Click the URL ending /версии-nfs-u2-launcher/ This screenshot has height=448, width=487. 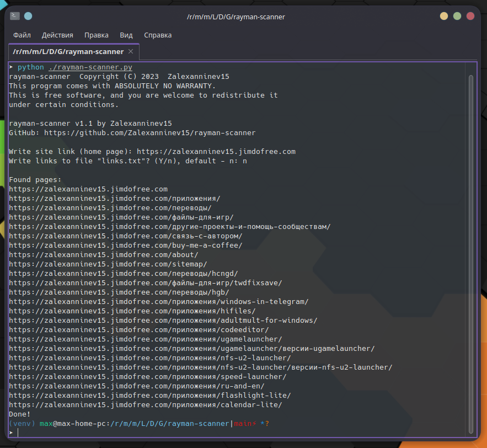point(201,367)
